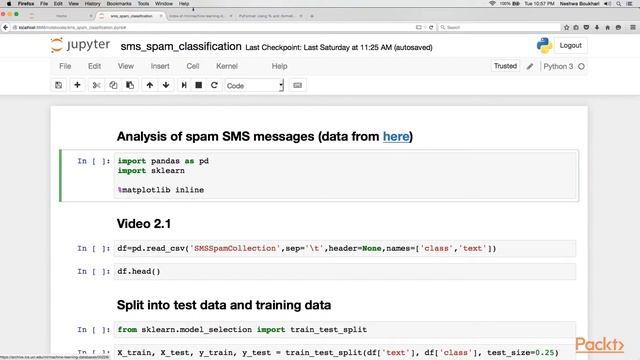Insert a cell below with plus icon

point(77,85)
